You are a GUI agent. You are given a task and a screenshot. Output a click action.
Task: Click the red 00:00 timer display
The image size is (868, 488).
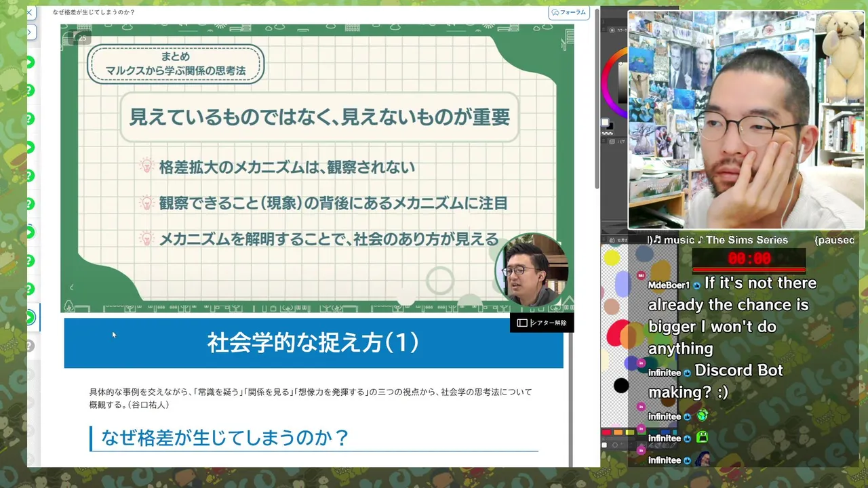749,258
